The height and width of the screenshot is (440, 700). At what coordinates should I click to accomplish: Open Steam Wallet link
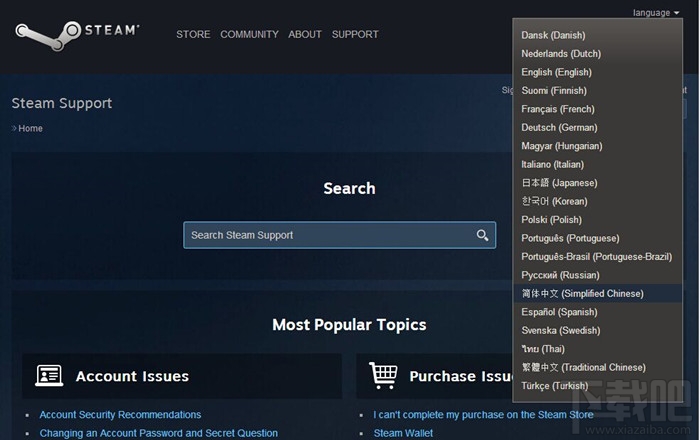coord(403,433)
